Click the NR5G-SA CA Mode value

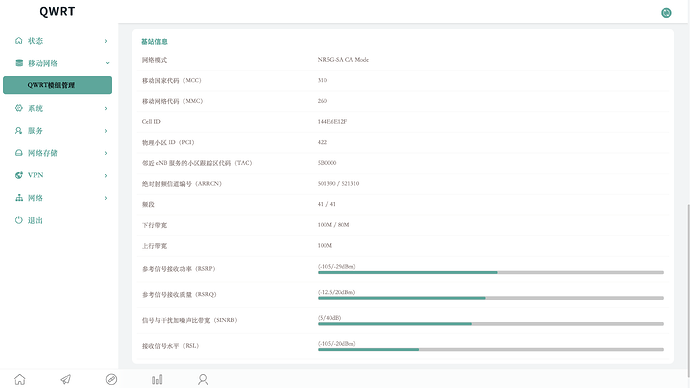pyautogui.click(x=343, y=60)
